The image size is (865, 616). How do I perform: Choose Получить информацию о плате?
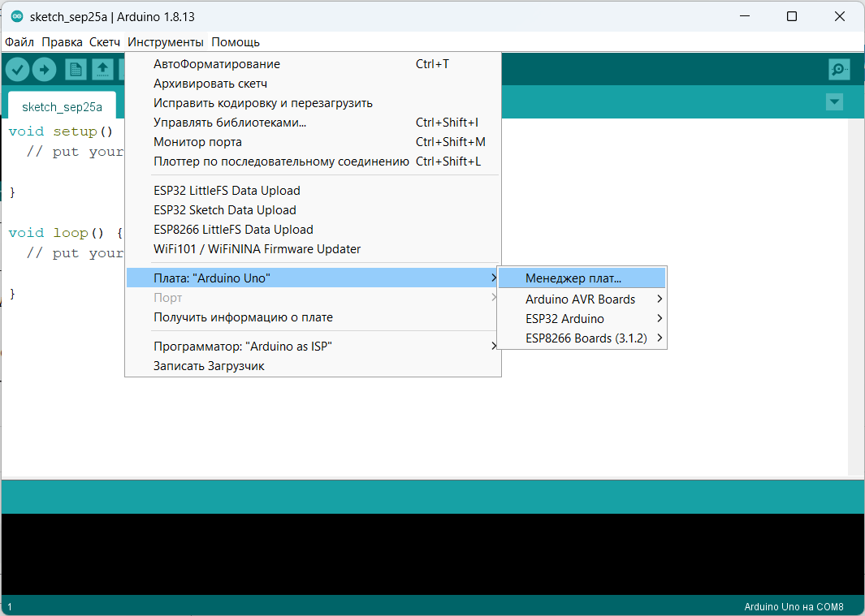[x=313, y=317]
